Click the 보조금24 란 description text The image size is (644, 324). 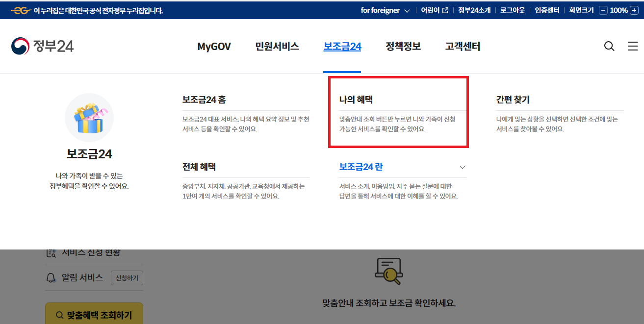398,191
